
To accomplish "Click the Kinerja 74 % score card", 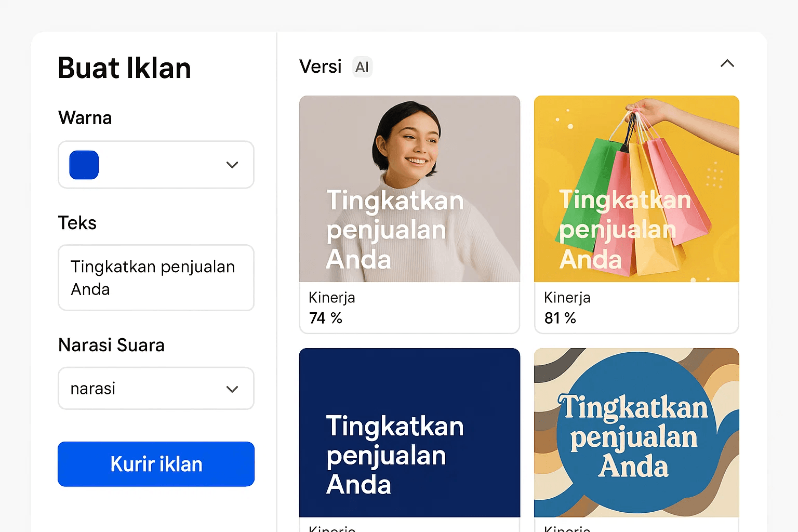I will tap(409, 308).
